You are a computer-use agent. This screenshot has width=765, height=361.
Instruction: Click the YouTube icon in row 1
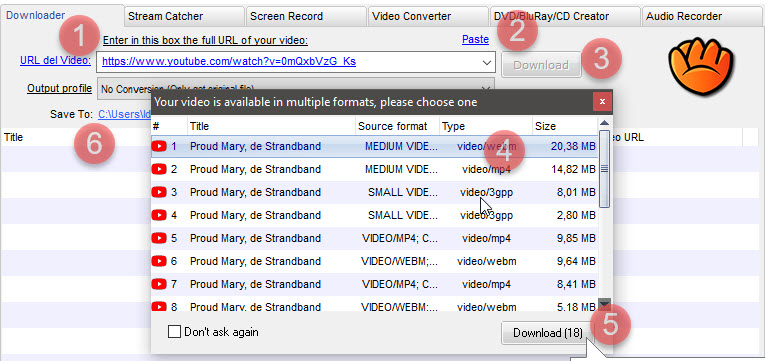(x=160, y=146)
